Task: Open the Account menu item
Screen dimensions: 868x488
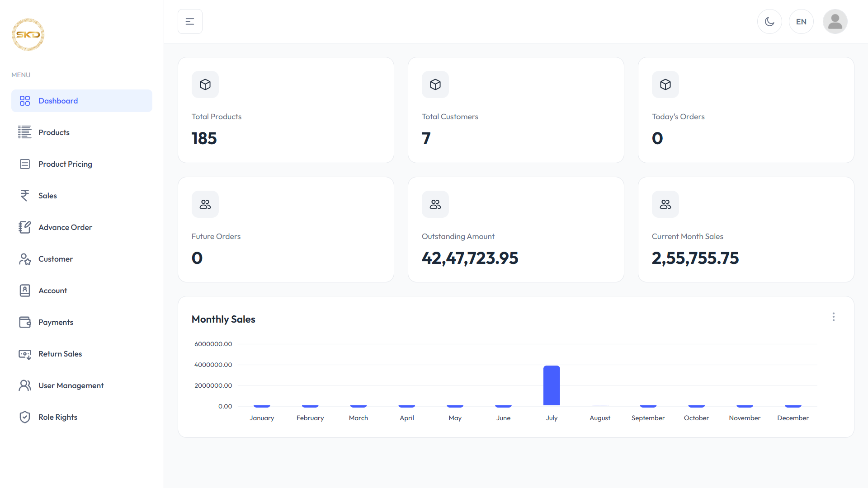Action: click(x=82, y=291)
